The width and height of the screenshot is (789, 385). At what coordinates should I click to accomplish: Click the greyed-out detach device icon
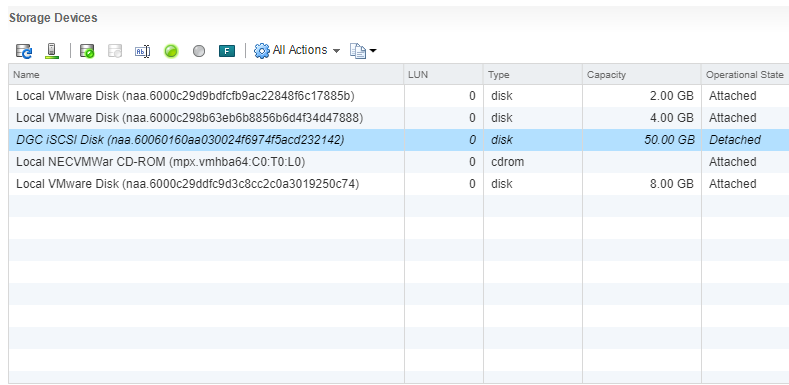point(115,51)
